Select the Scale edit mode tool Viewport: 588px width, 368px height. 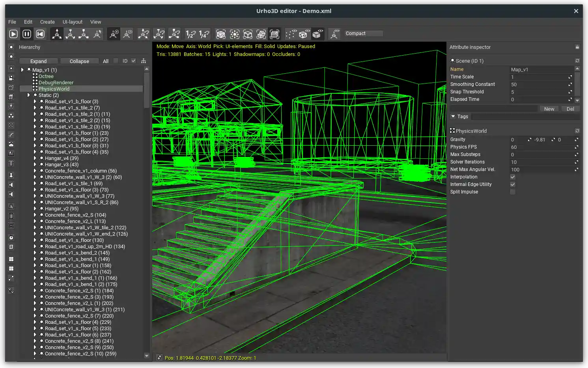[x=84, y=34]
